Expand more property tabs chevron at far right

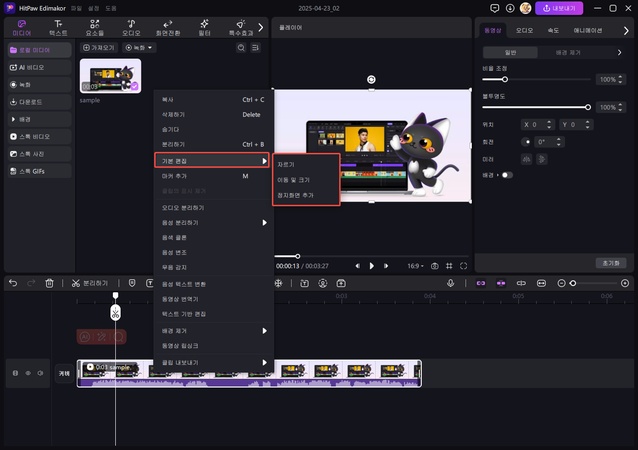[x=626, y=31]
